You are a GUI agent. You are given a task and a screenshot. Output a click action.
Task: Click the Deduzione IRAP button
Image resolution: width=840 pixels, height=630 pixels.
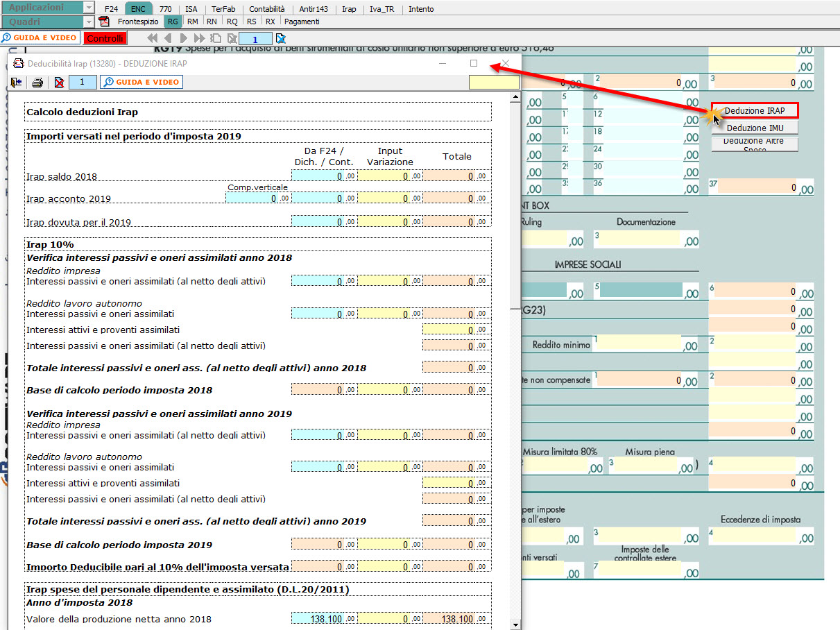click(755, 110)
